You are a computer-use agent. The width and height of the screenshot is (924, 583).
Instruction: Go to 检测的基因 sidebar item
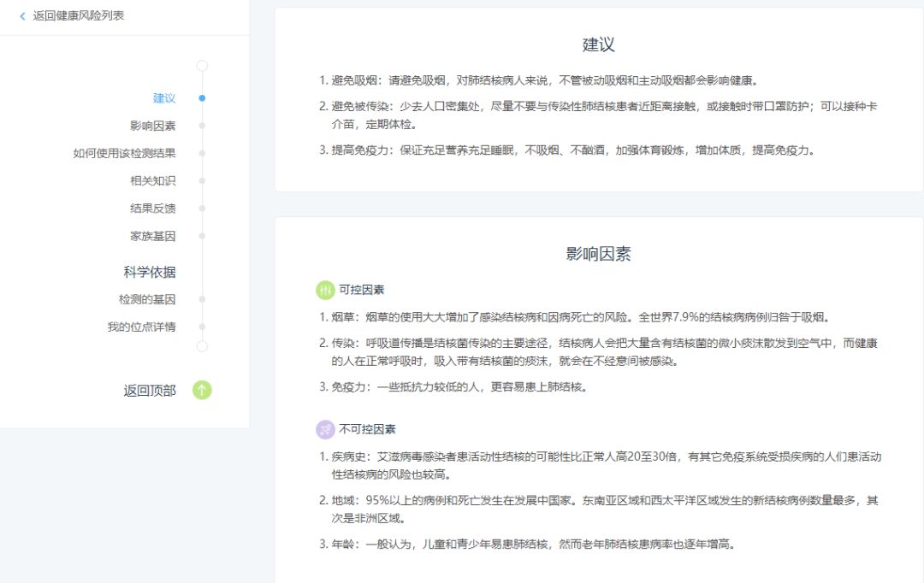(x=147, y=299)
